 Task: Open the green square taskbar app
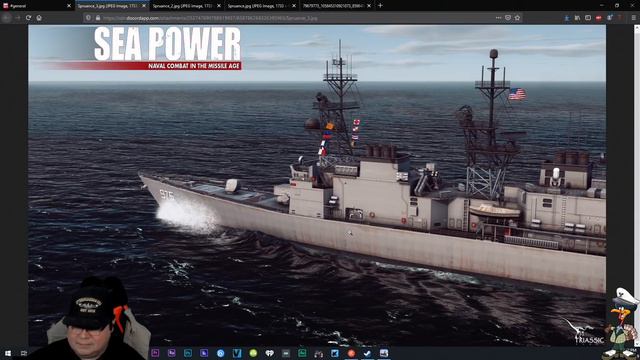[302, 353]
